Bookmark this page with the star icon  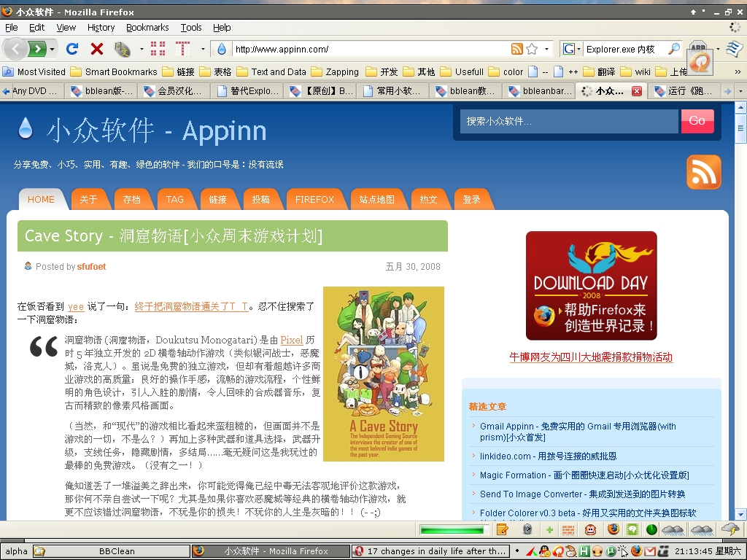coord(532,49)
